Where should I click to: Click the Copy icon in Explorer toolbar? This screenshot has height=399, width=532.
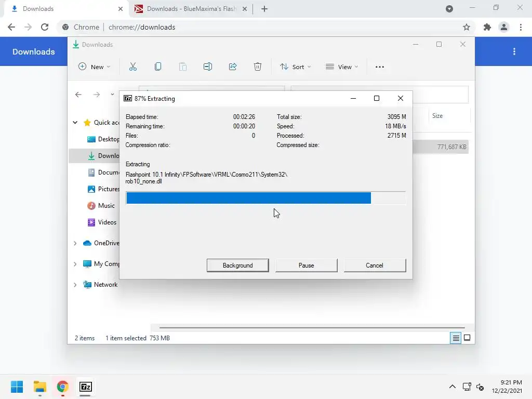(x=158, y=67)
